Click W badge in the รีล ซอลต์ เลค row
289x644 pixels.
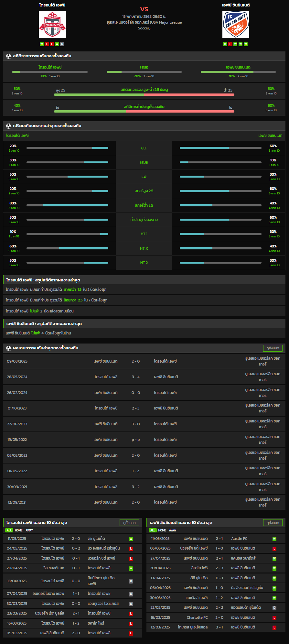point(131,568)
